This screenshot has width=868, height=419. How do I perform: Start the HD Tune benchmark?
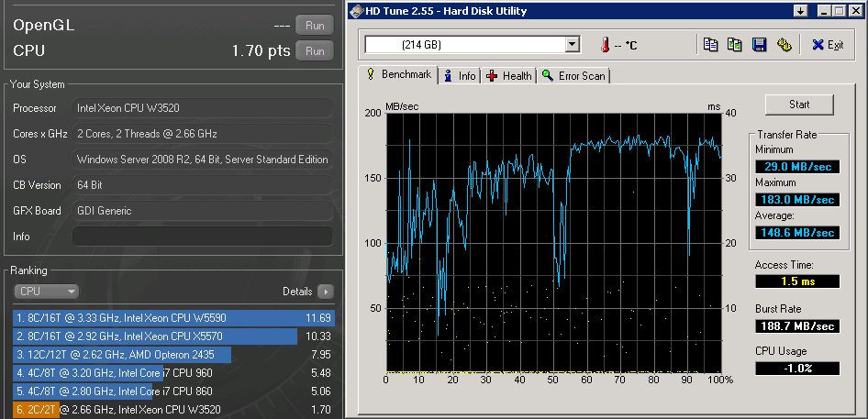coord(799,104)
